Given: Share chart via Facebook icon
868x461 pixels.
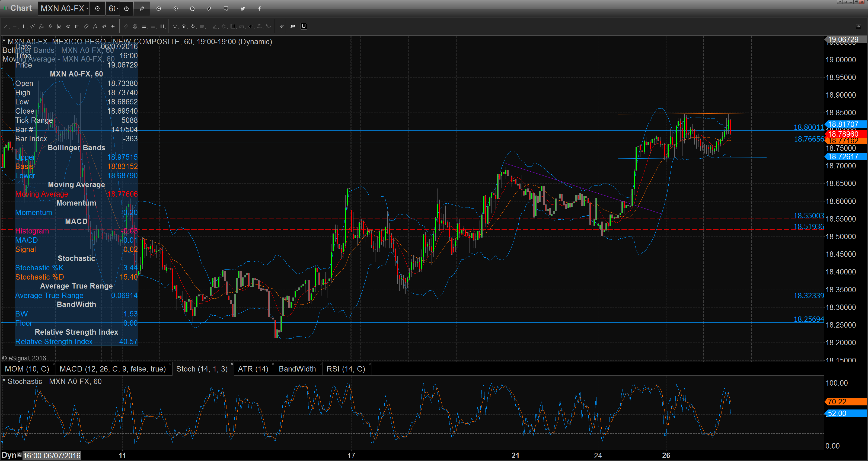Looking at the screenshot, I should pos(260,9).
